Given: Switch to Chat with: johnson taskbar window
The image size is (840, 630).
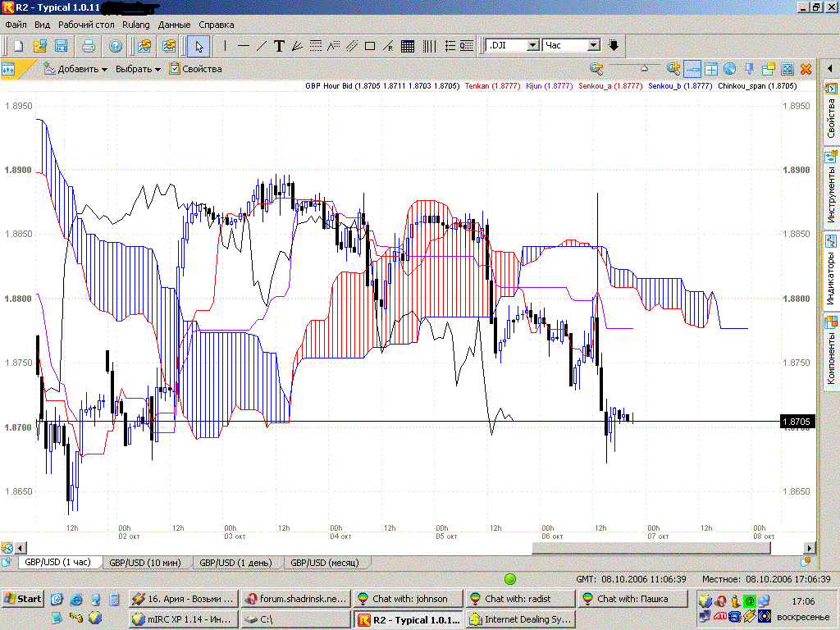Looking at the screenshot, I should coord(409,599).
